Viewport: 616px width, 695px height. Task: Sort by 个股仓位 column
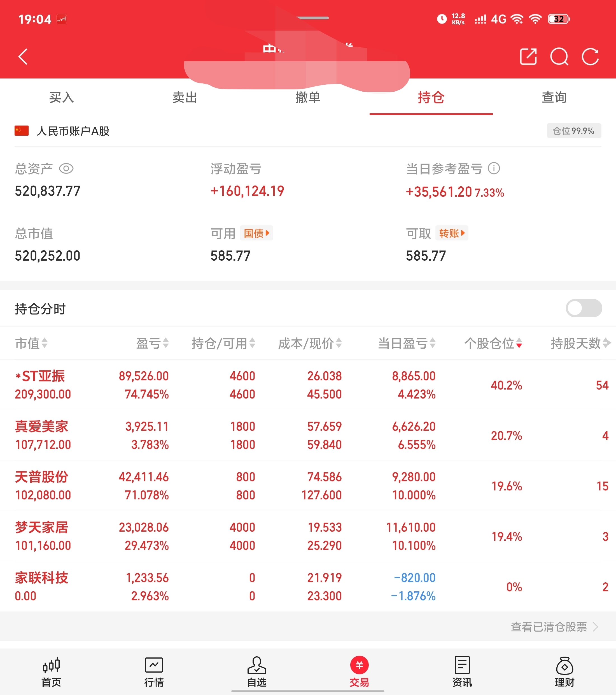point(493,343)
